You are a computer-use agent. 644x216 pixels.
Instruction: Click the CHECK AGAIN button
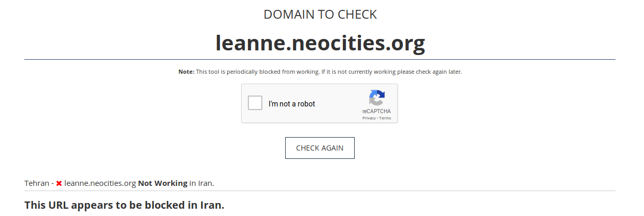pyautogui.click(x=320, y=148)
